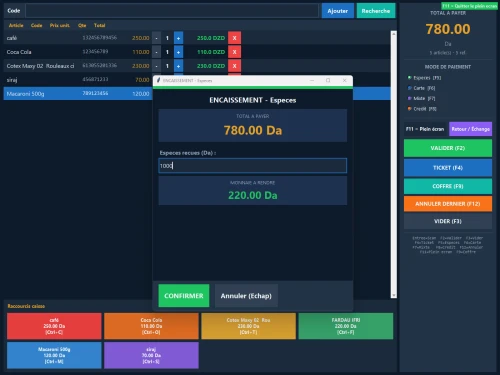
Task: Select the siraj article row
Action: point(78,80)
